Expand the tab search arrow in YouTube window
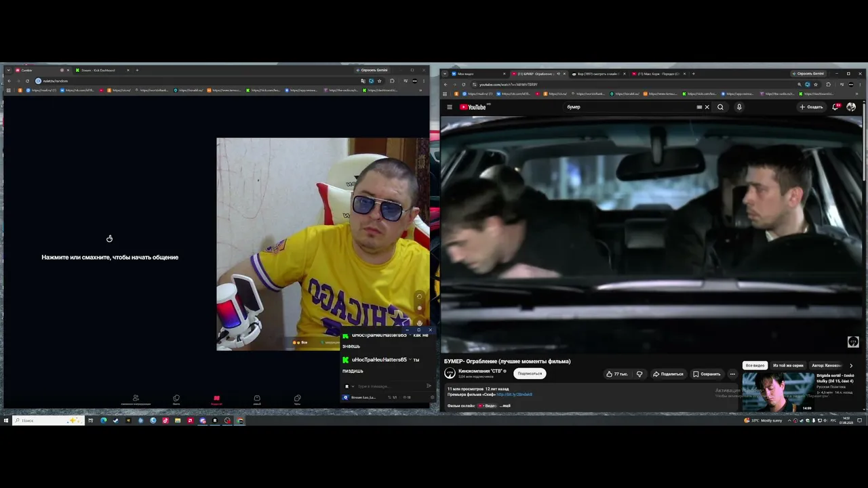The height and width of the screenshot is (488, 868). [445, 73]
